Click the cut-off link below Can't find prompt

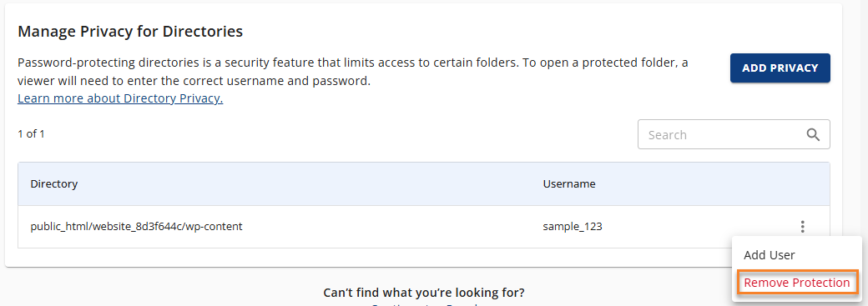424,303
